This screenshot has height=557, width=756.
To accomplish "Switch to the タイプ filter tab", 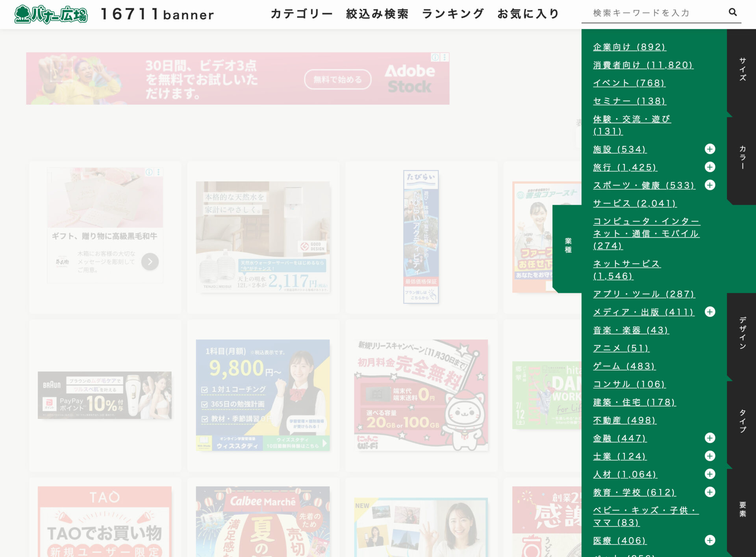I will tap(742, 421).
